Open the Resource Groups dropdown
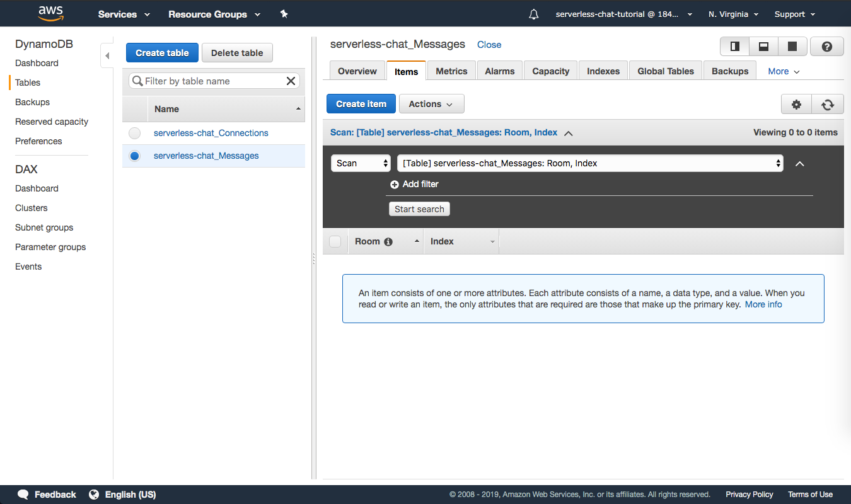 (214, 14)
